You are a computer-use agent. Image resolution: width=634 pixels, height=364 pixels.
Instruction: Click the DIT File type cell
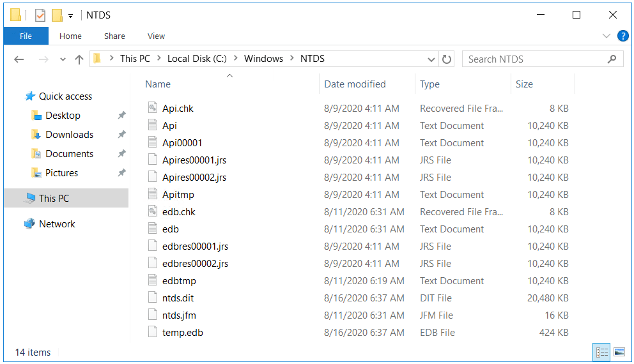(x=436, y=298)
